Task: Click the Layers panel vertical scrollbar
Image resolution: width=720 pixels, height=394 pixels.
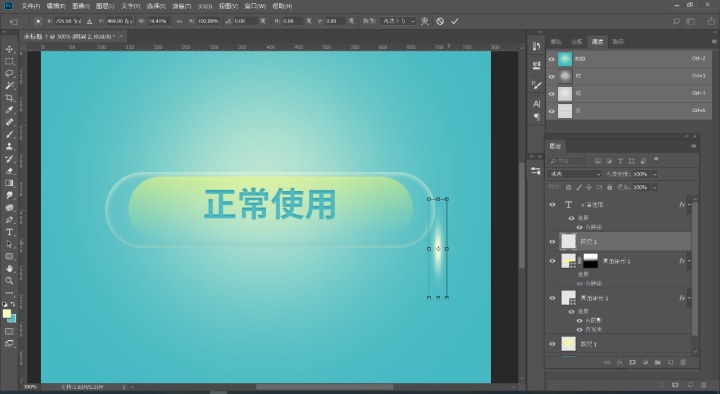Action: coord(695,269)
